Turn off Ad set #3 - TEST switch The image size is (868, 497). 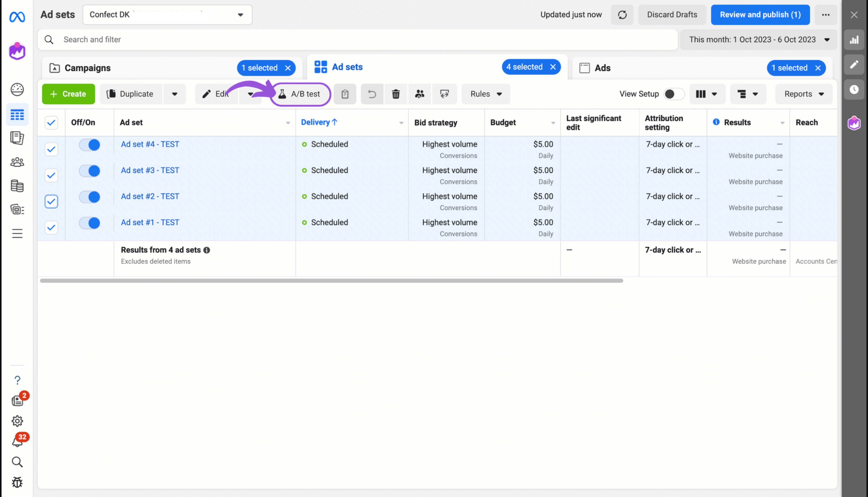(89, 171)
